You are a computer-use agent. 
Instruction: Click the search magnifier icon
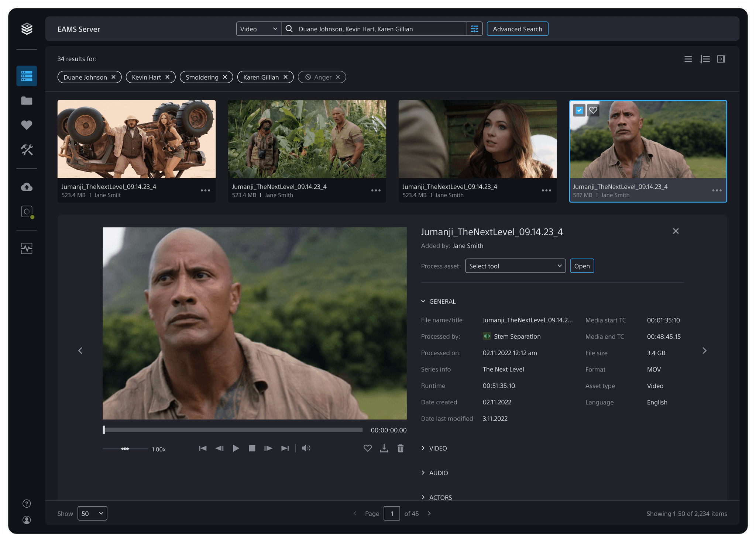tap(289, 29)
